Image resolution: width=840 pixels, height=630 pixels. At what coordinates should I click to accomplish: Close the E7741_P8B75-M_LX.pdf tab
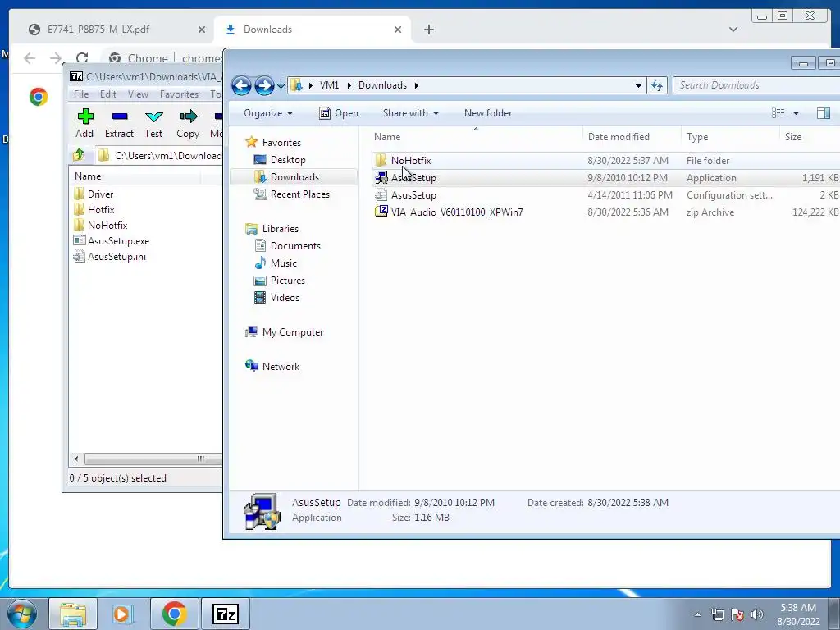[202, 30]
